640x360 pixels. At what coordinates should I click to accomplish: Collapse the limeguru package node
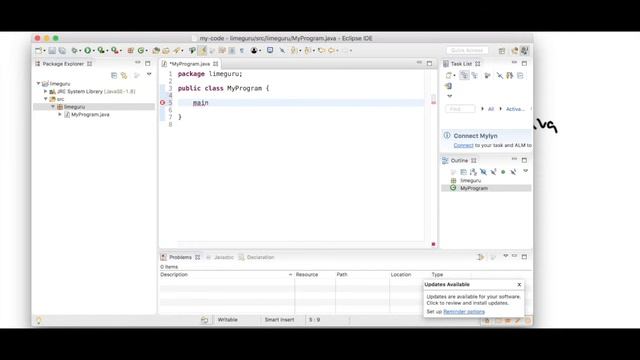click(x=53, y=107)
